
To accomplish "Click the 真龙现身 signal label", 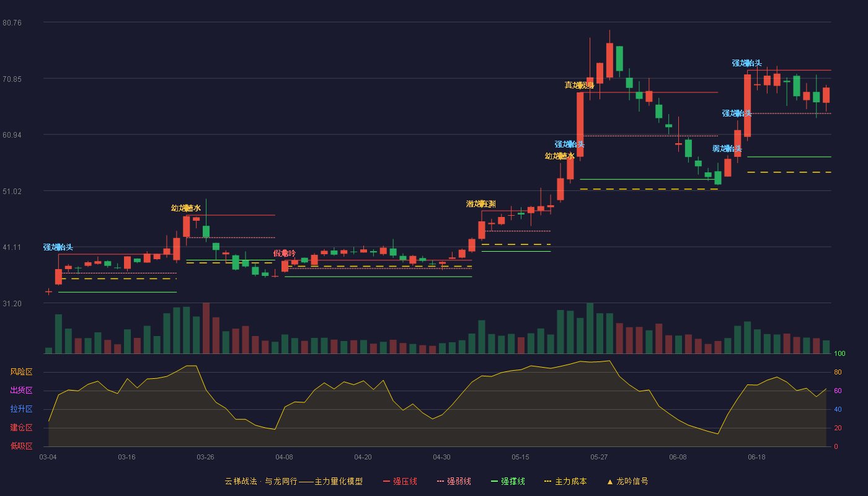I will (x=579, y=85).
